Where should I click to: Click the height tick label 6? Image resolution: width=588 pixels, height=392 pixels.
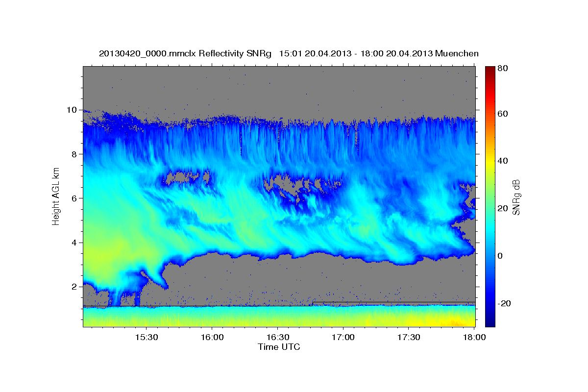(x=74, y=198)
